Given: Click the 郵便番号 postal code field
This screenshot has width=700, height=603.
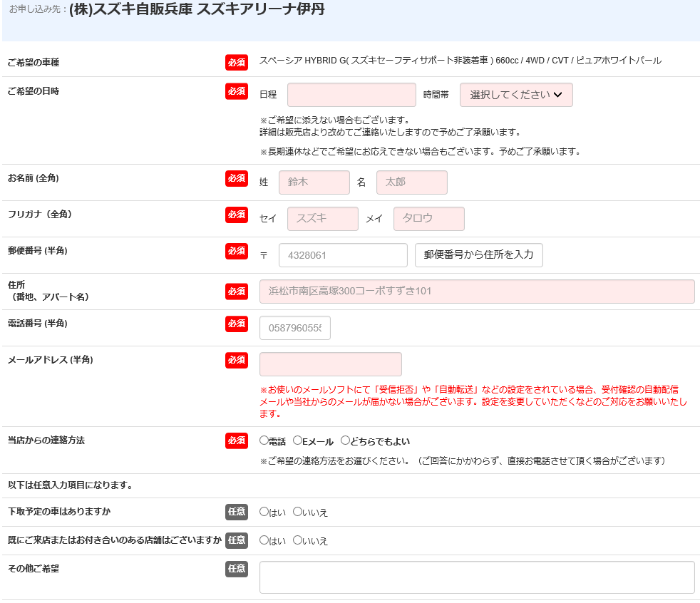Looking at the screenshot, I should click(343, 255).
